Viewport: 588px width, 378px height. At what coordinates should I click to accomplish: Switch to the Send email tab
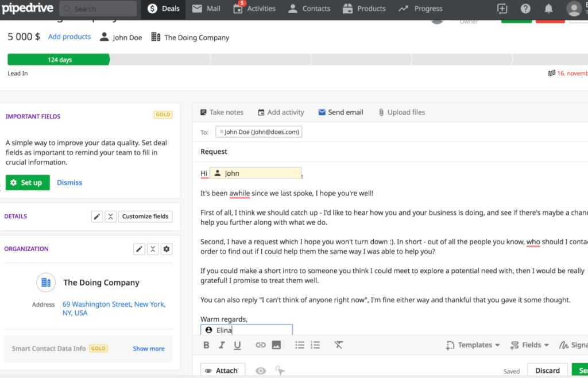coord(341,112)
